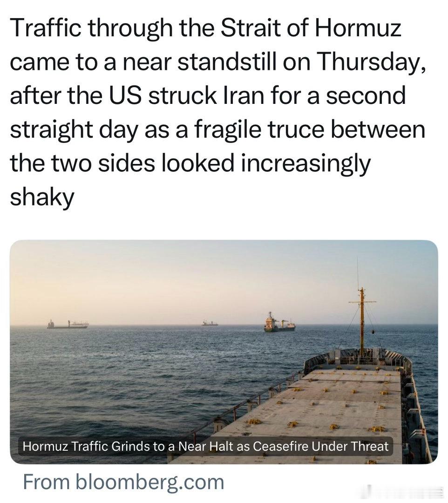This screenshot has height=503, width=448.
Task: Click the large cargo ship near image center
Action: 279,322
